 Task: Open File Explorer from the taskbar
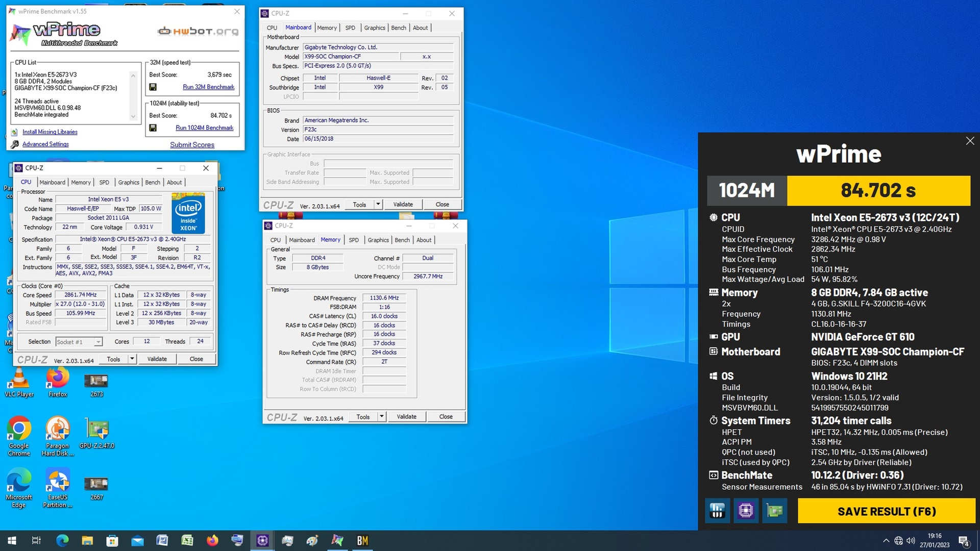87,540
